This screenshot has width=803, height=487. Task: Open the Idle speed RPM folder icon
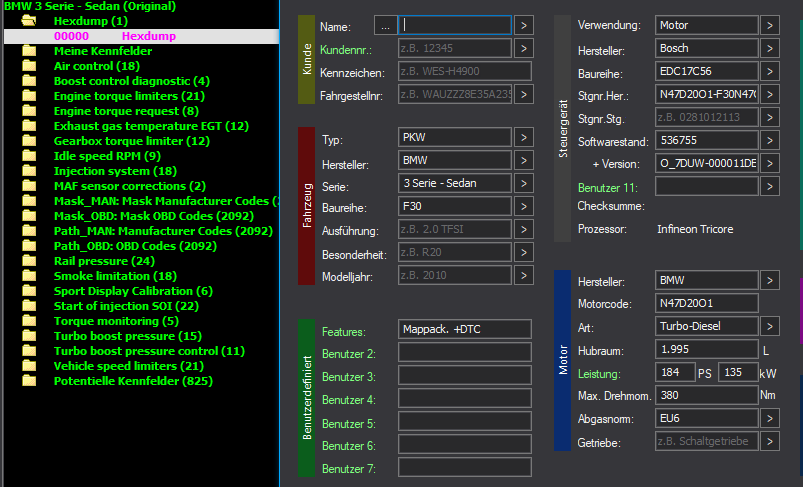tap(29, 156)
